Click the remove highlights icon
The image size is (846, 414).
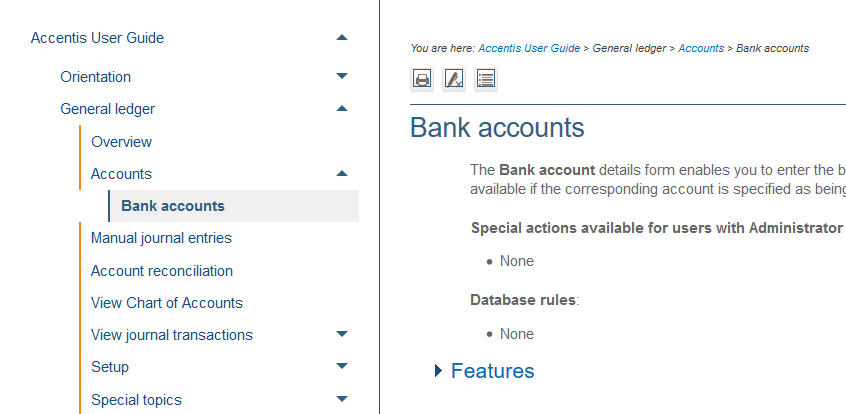point(454,79)
